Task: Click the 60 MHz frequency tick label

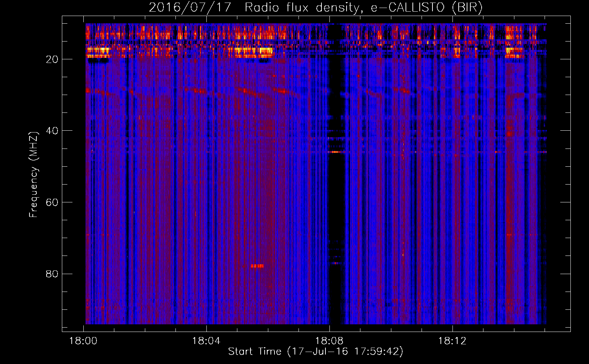Action: pos(52,202)
